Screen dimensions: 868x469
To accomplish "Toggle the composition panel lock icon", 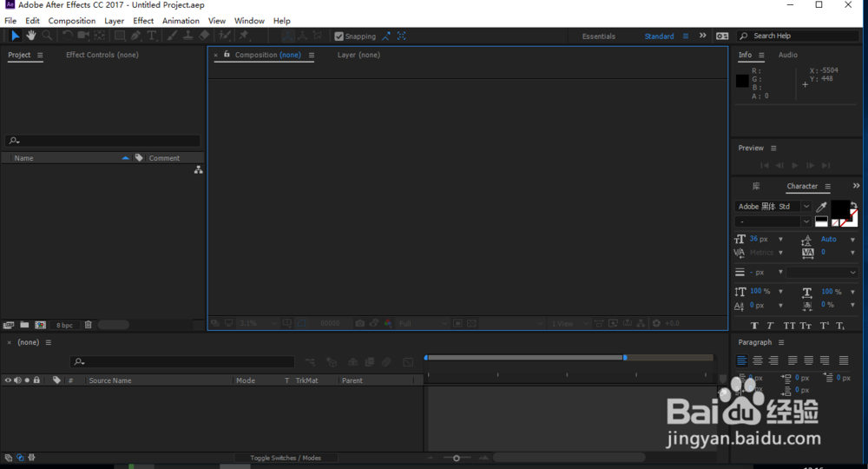I will pos(227,54).
